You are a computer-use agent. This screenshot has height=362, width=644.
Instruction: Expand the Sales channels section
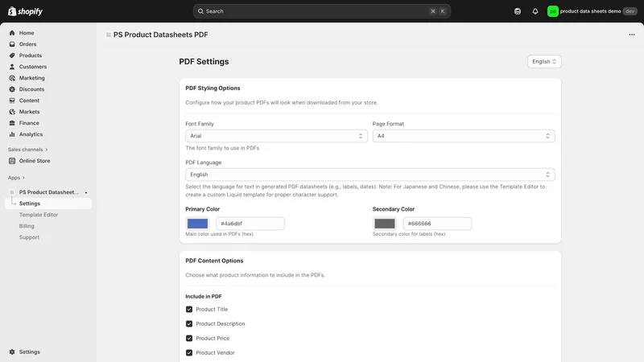27,150
